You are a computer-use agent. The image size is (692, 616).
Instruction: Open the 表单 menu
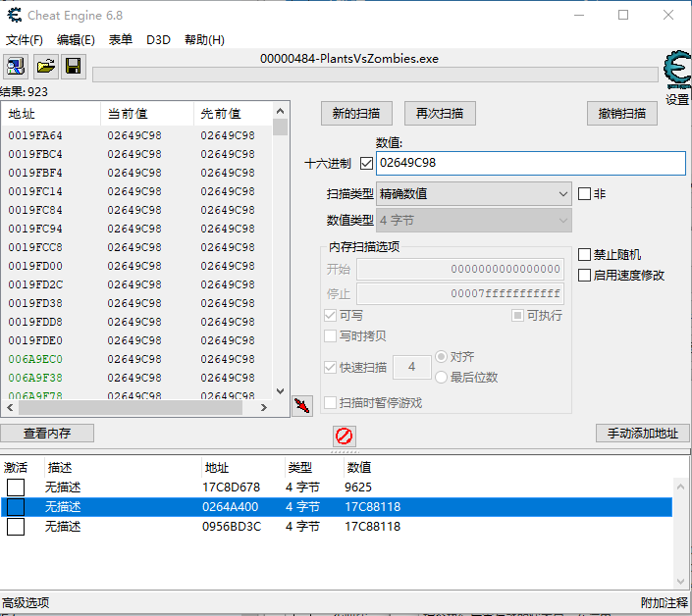click(x=121, y=40)
